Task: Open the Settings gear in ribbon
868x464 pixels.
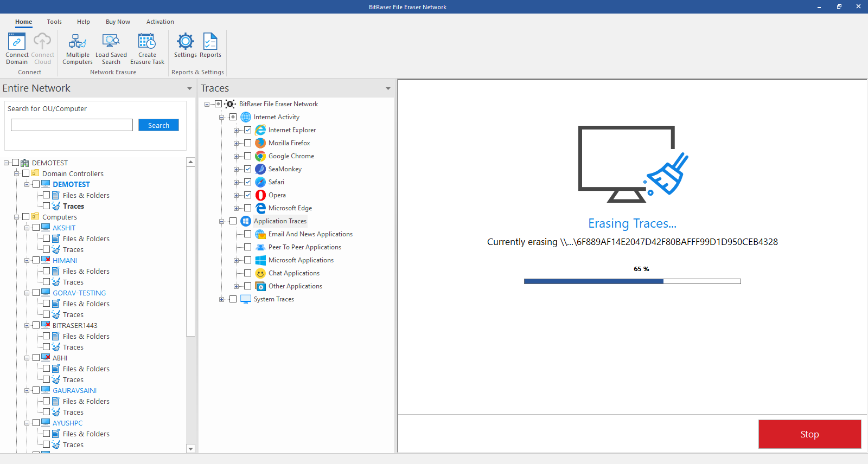Action: [186, 46]
